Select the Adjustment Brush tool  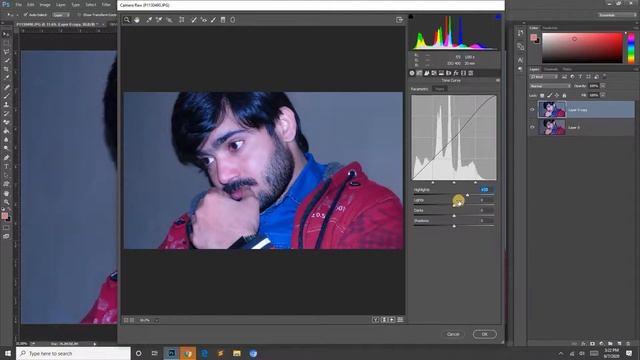213,20
